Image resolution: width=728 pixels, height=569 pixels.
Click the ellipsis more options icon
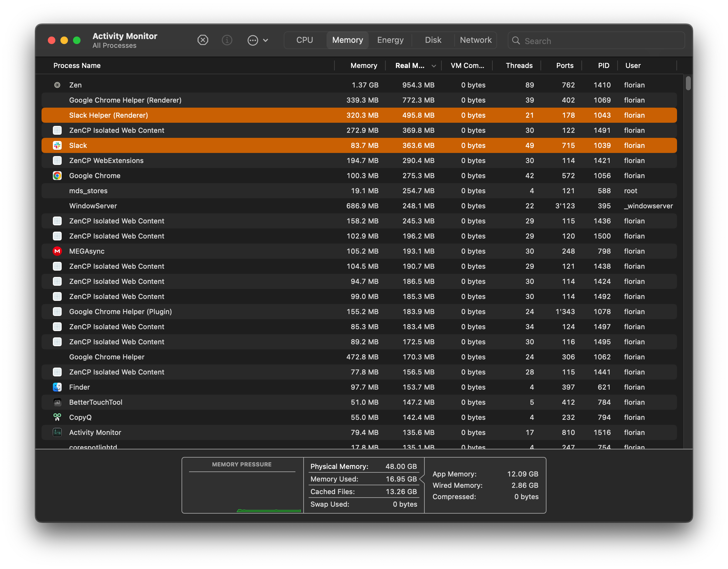[x=253, y=40]
